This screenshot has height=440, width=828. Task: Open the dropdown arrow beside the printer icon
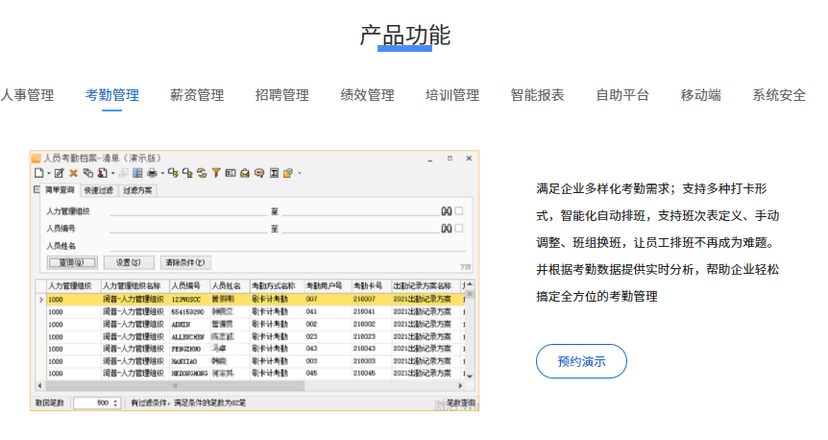coord(162,173)
